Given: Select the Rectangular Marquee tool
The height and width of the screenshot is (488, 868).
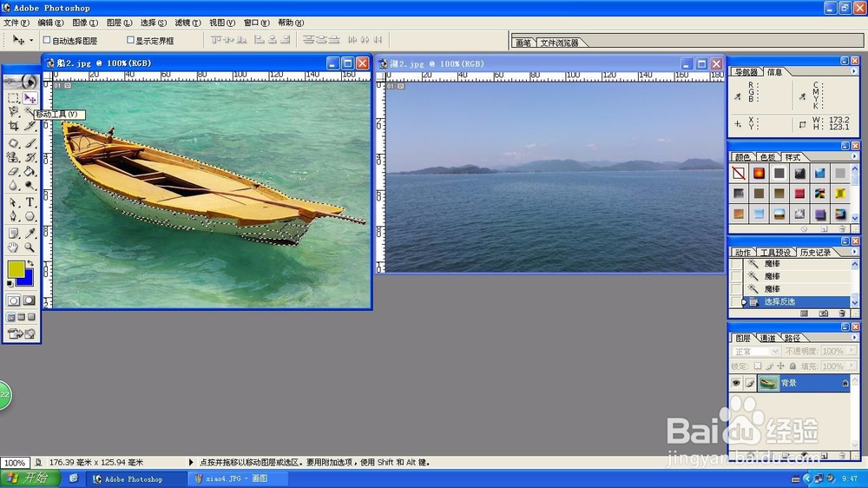Looking at the screenshot, I should pyautogui.click(x=13, y=98).
